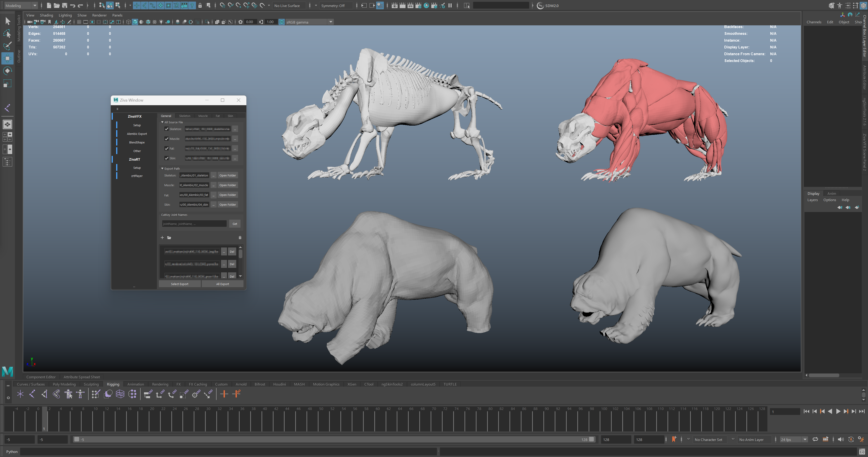868x457 pixels.
Task: Click the Undo arrow icon
Action: pyautogui.click(x=72, y=5)
